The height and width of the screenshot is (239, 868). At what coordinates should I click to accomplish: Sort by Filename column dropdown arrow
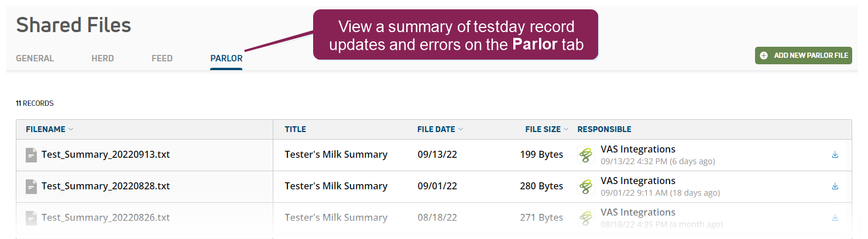71,129
